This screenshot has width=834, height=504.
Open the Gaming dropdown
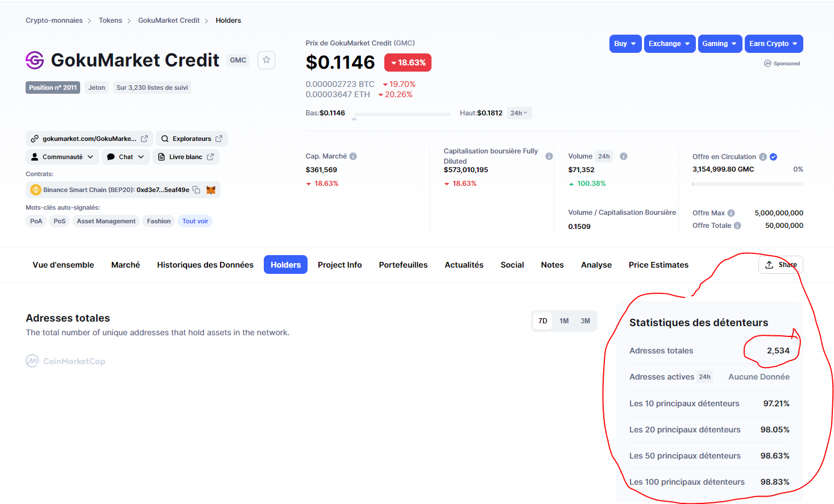tap(720, 44)
